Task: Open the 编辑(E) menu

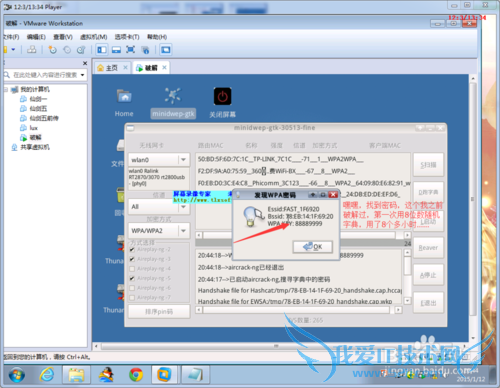Action: [x=36, y=37]
